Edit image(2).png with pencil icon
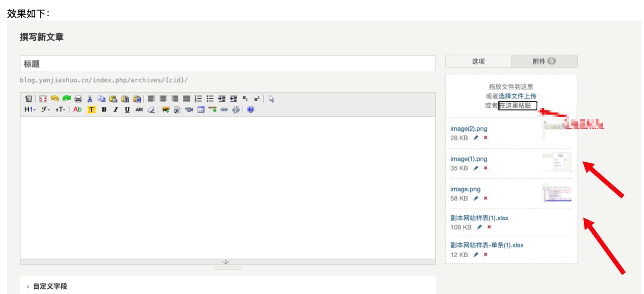Image resolution: width=644 pixels, height=294 pixels. point(476,138)
